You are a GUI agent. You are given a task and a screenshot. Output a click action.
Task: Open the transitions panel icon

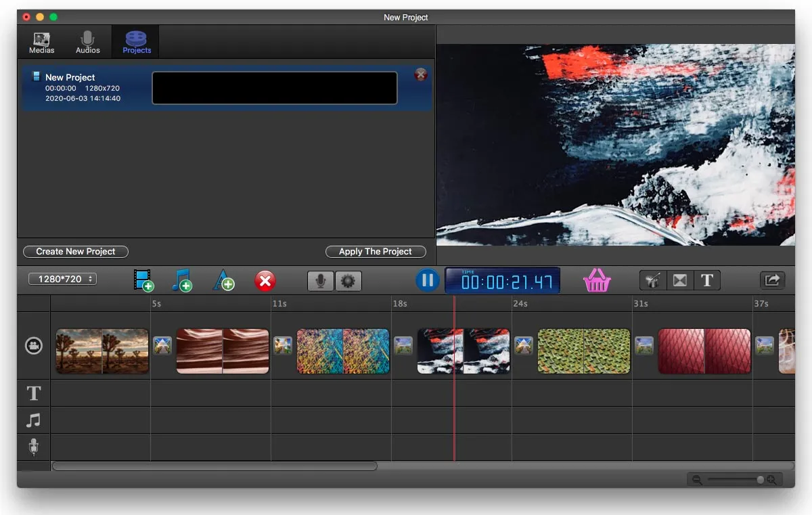click(679, 279)
